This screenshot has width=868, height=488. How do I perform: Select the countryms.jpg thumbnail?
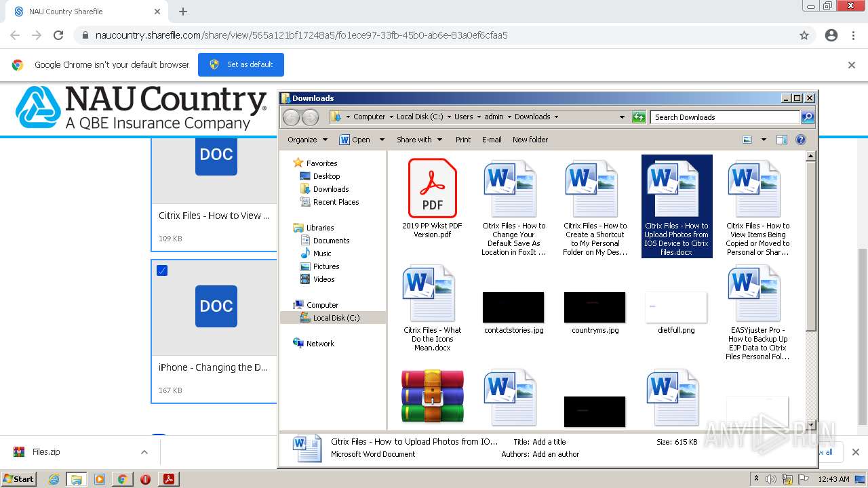[x=595, y=307]
